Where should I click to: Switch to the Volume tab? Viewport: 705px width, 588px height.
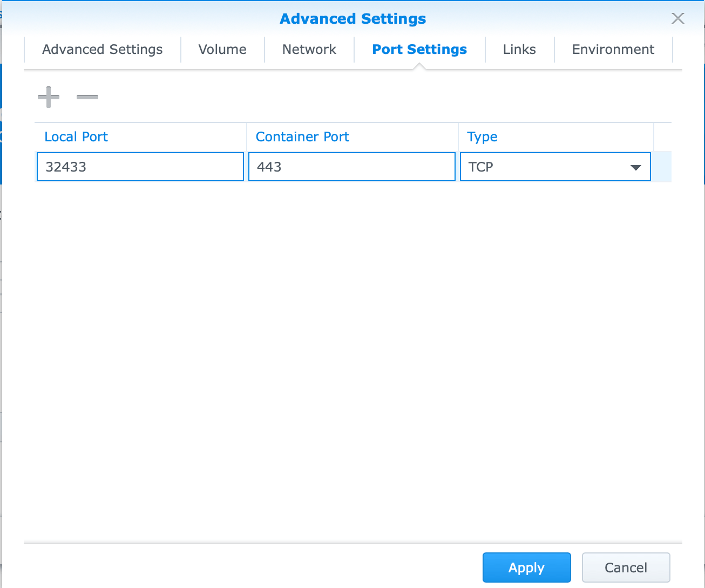point(222,49)
